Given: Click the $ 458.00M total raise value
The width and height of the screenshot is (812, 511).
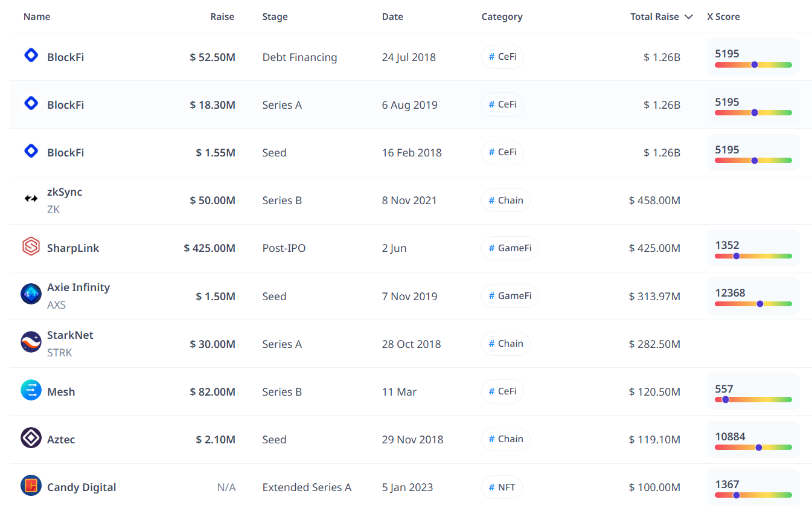Looking at the screenshot, I should point(654,201).
